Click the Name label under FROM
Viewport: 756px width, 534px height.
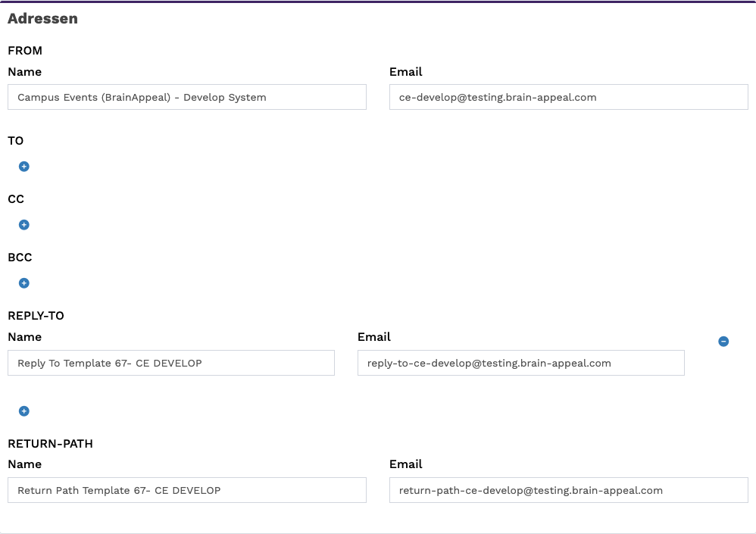point(24,72)
